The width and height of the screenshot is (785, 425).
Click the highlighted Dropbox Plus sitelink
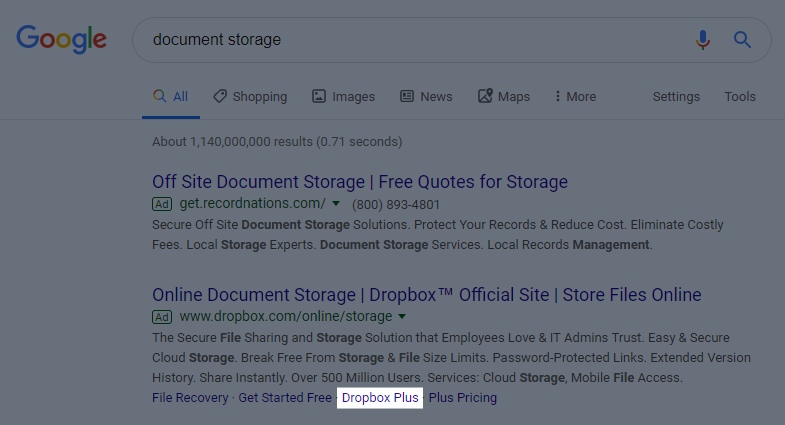(380, 397)
